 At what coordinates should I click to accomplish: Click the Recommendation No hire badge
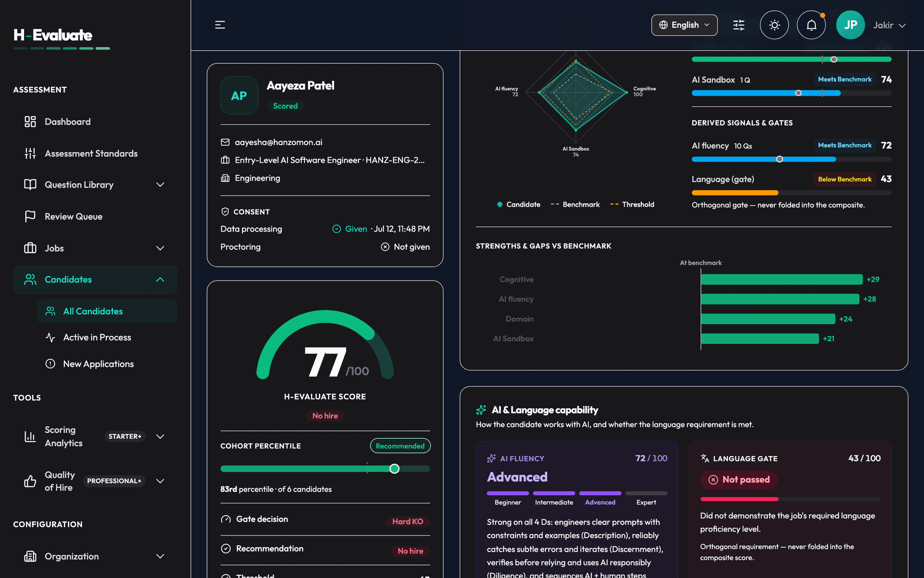[x=411, y=551]
